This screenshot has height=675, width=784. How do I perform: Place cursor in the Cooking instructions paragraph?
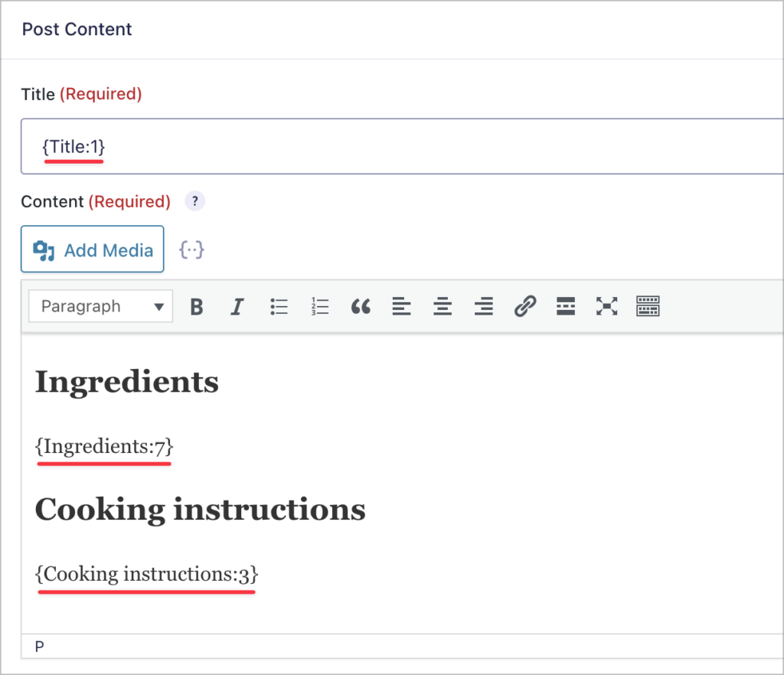(146, 574)
